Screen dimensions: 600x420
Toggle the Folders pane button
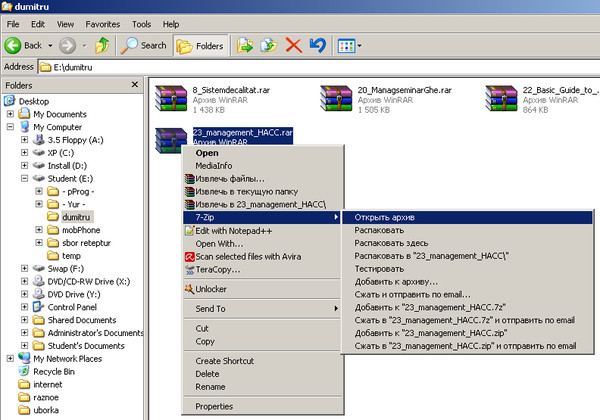200,46
